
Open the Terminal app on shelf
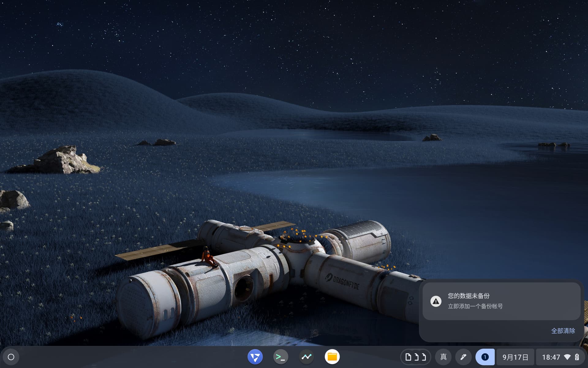point(281,357)
